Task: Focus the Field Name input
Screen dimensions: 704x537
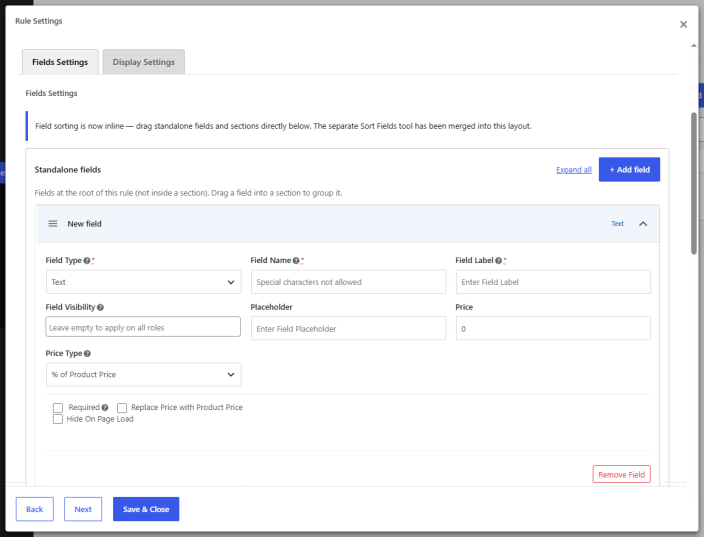Action: pyautogui.click(x=348, y=282)
